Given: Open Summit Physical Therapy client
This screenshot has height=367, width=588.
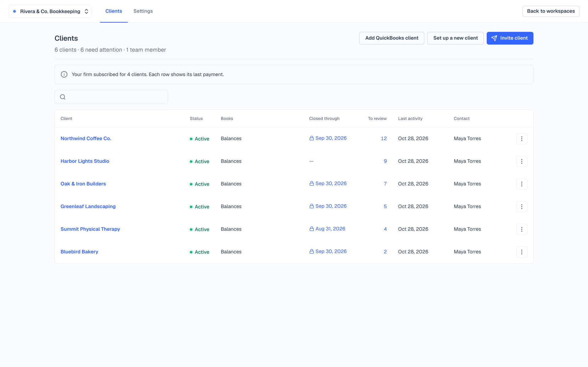Looking at the screenshot, I should coord(90,229).
